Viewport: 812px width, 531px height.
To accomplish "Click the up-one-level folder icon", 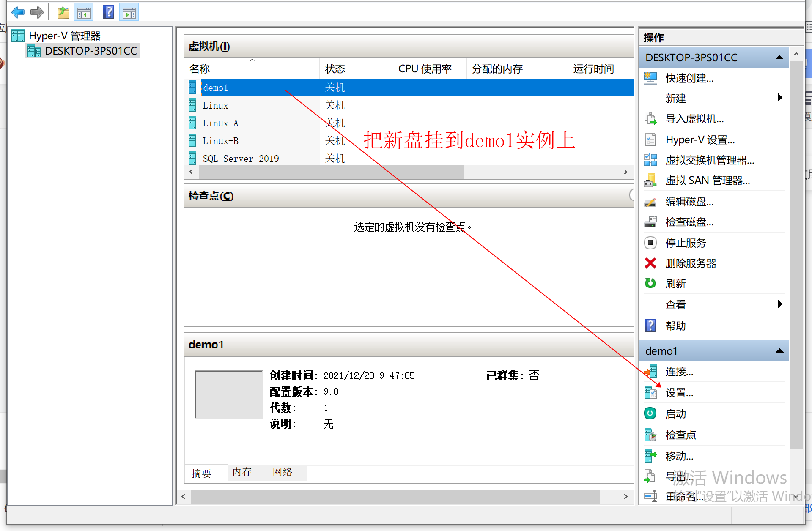I will (63, 12).
